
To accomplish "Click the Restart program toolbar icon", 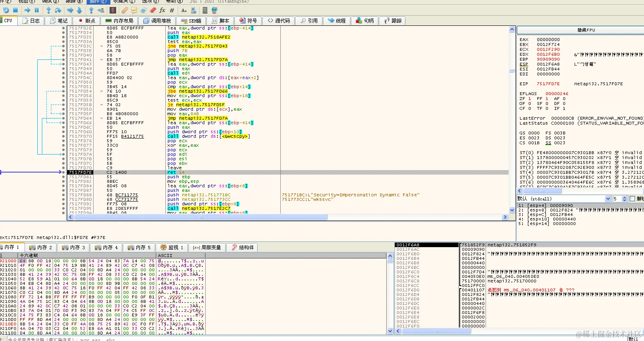I will (x=6, y=10).
